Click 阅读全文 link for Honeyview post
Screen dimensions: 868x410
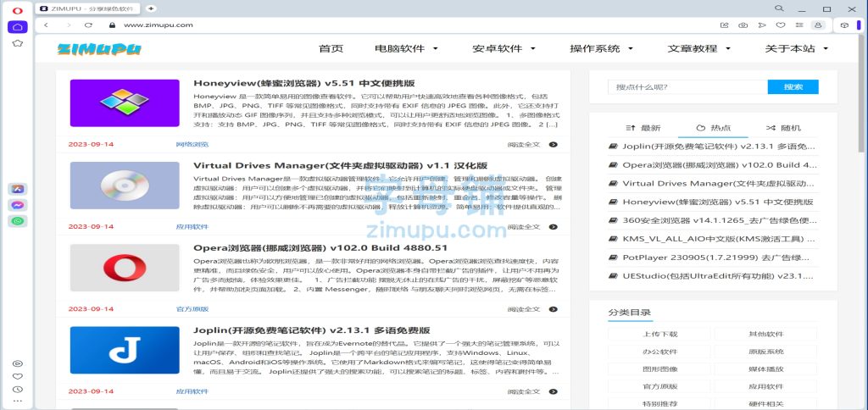pos(523,145)
